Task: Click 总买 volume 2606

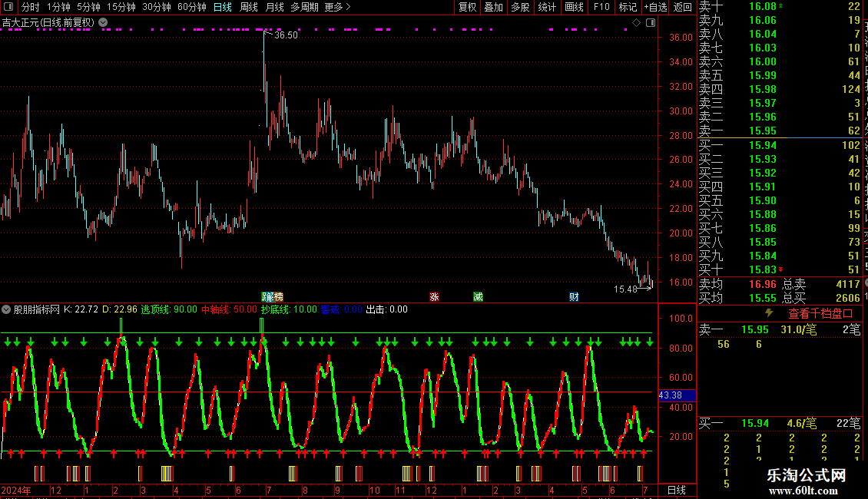Action: click(847, 298)
